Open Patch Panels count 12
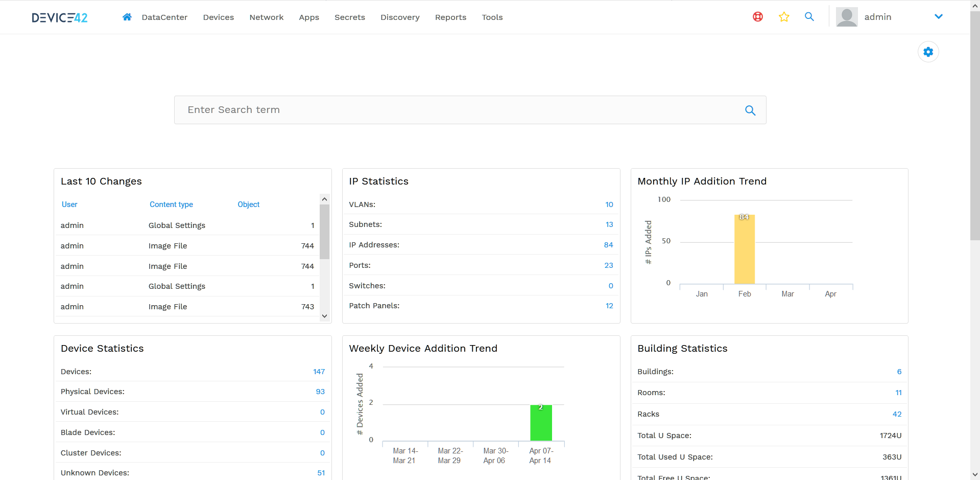The width and height of the screenshot is (980, 480). pos(609,306)
